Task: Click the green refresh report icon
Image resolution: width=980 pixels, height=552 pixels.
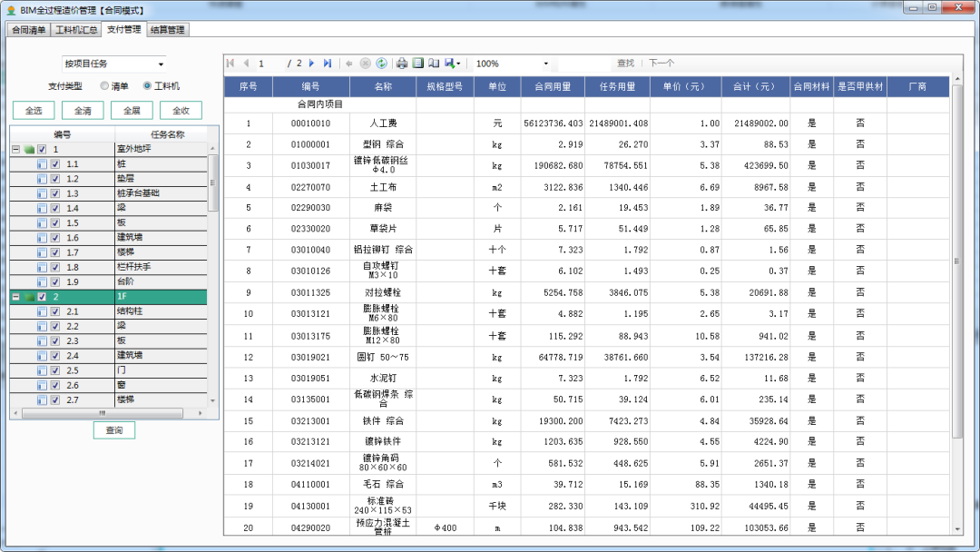Action: pyautogui.click(x=381, y=64)
